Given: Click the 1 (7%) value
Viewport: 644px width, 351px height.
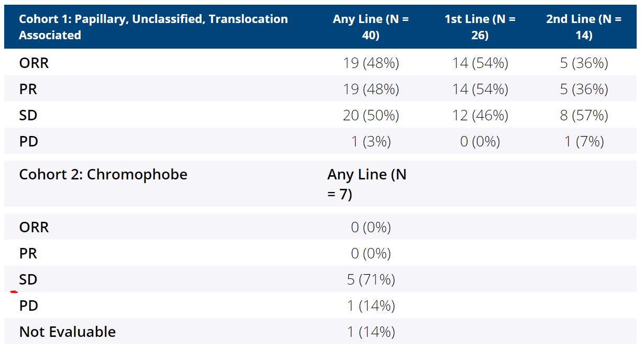Looking at the screenshot, I should (x=584, y=141).
